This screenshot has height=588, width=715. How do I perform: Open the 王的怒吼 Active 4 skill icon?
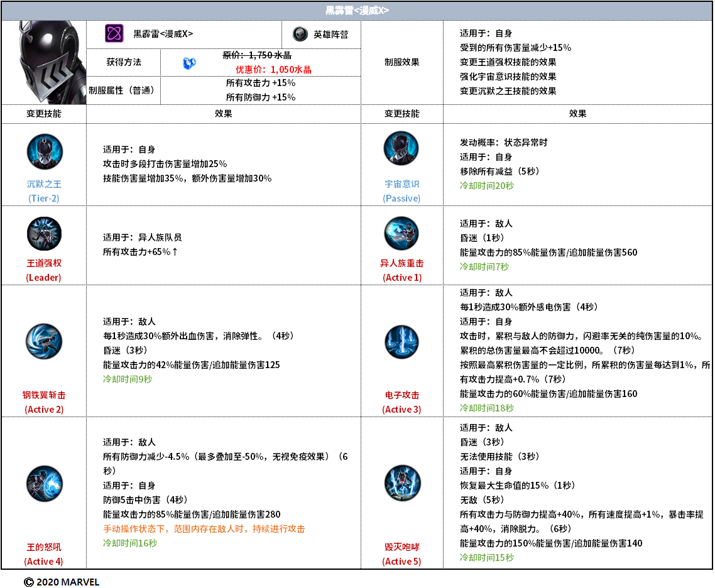click(44, 484)
